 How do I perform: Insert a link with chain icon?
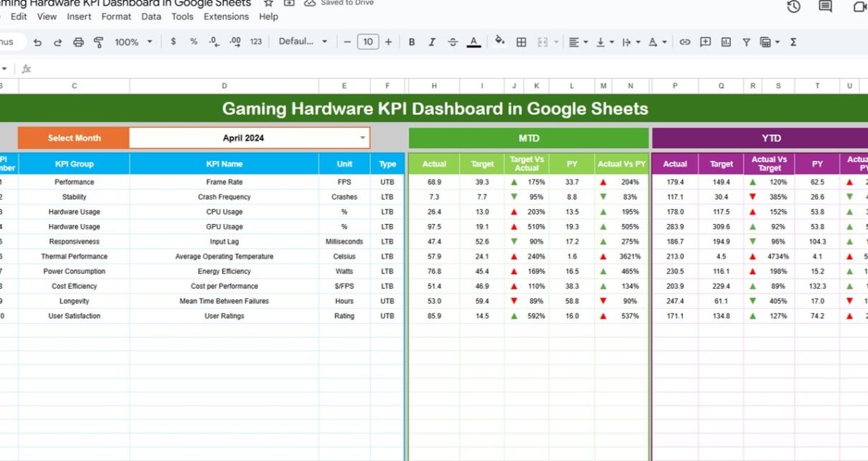point(685,42)
